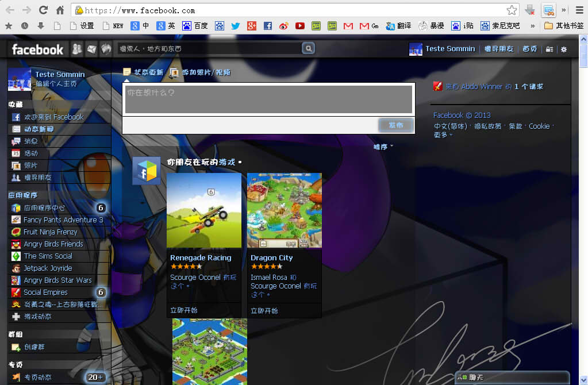
Task: Open Teste Sommin profile in header
Action: [442, 49]
